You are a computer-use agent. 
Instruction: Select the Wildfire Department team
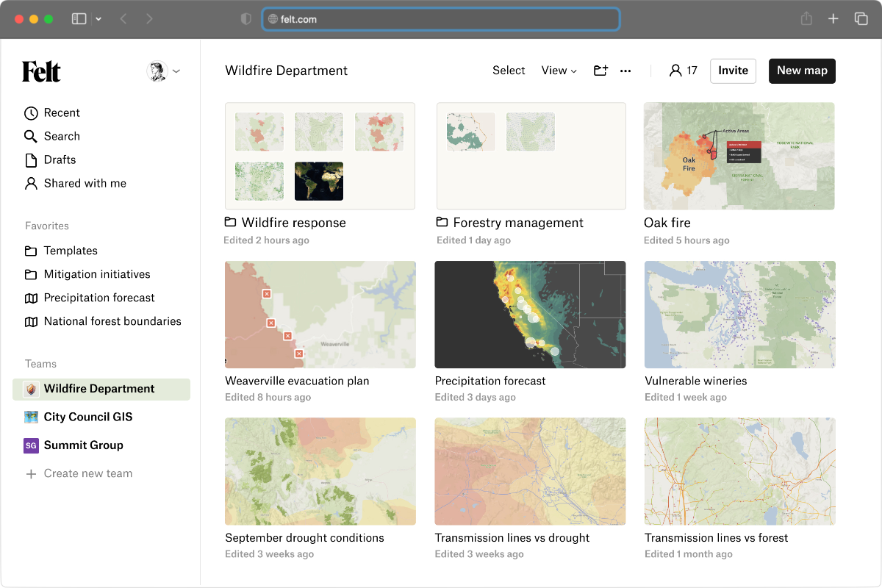tap(101, 389)
